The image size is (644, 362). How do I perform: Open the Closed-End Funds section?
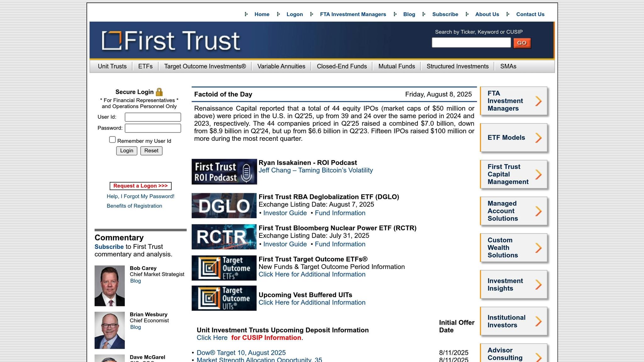click(342, 66)
